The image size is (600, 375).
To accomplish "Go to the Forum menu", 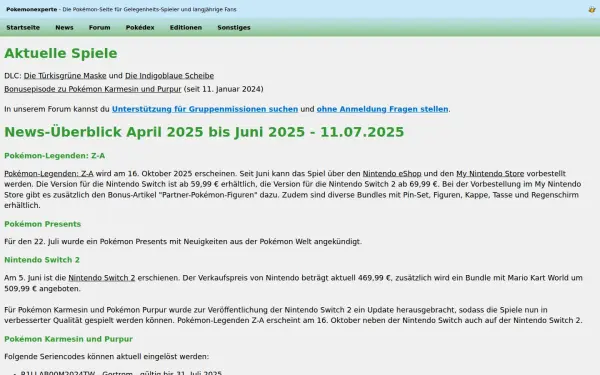I will coord(99,28).
